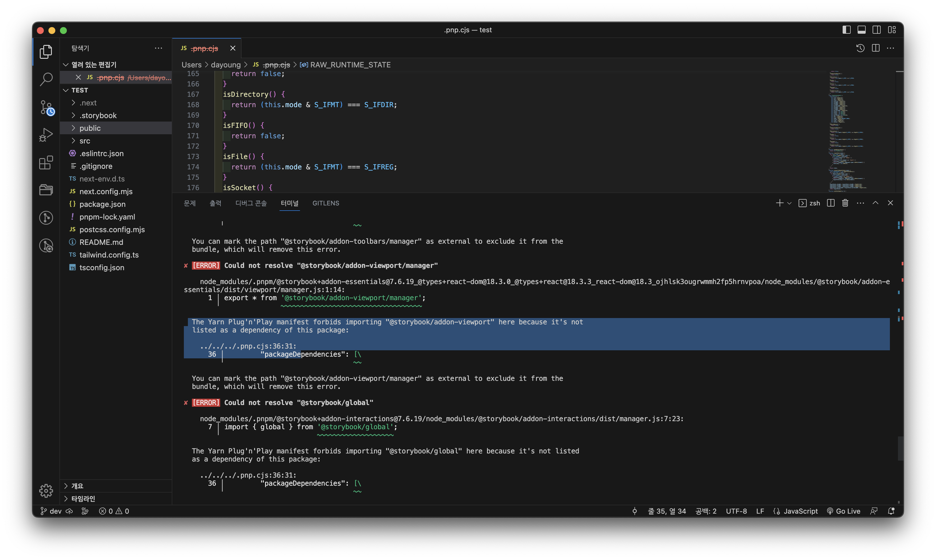The height and width of the screenshot is (560, 936).
Task: Open the Search view in activity bar
Action: point(46,79)
